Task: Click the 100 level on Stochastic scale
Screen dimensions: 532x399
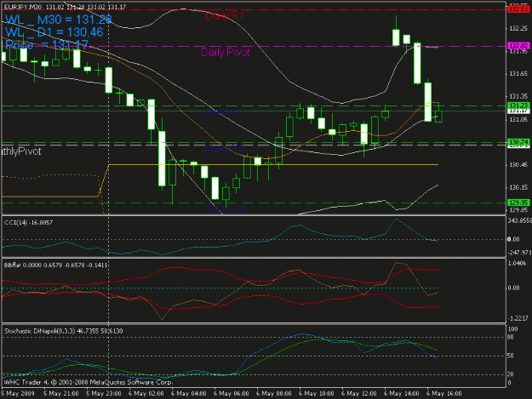Action: (x=513, y=329)
